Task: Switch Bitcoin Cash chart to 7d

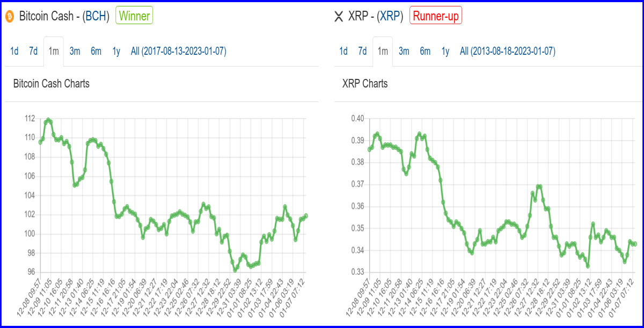Action: 33,52
